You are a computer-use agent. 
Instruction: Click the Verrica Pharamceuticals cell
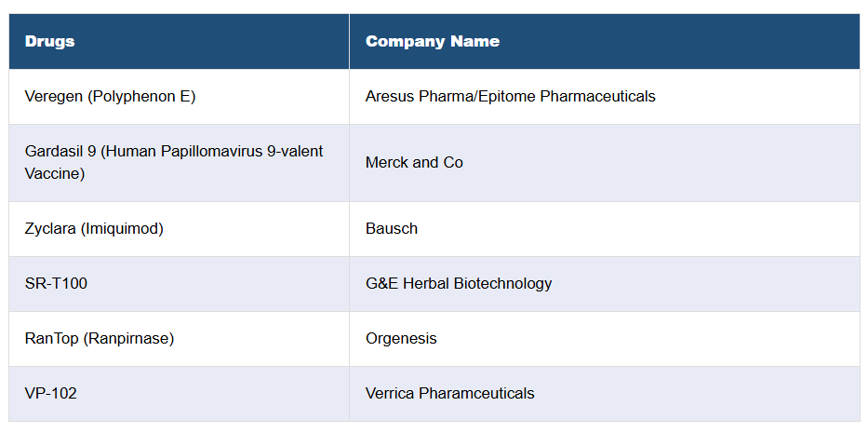(450, 393)
